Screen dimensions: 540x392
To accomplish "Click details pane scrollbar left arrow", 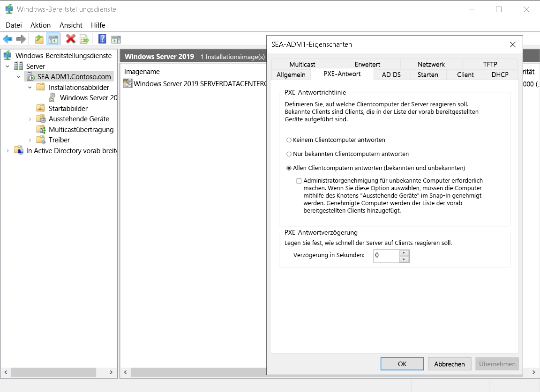I will (x=125, y=372).
